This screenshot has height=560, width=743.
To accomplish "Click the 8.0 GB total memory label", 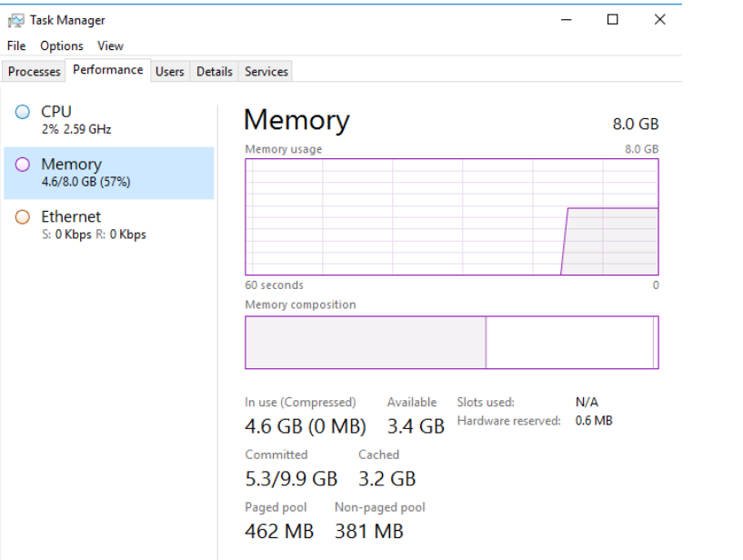I will tap(636, 125).
